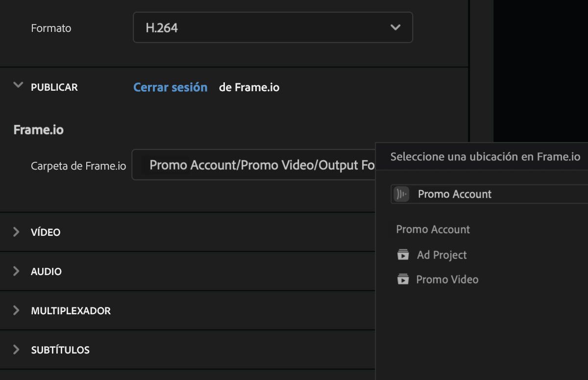This screenshot has height=380, width=588.
Task: Click the Formato label
Action: tap(51, 28)
